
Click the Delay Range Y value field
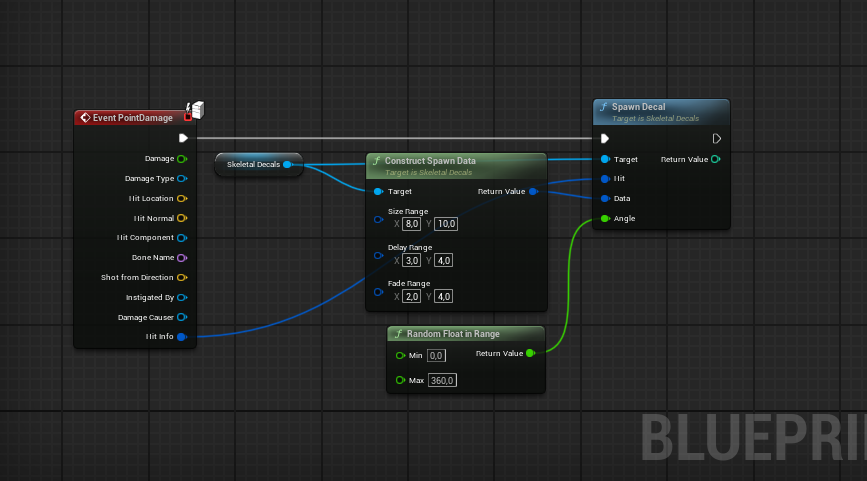(x=446, y=260)
